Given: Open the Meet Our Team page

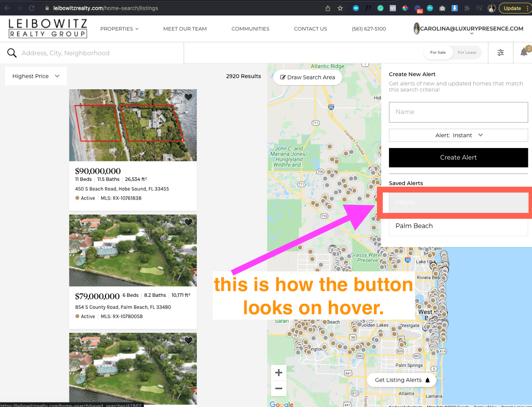Looking at the screenshot, I should [185, 29].
